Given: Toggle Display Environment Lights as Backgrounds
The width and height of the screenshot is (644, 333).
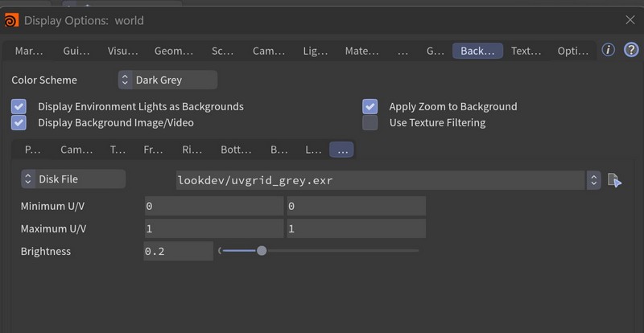Looking at the screenshot, I should (x=19, y=106).
